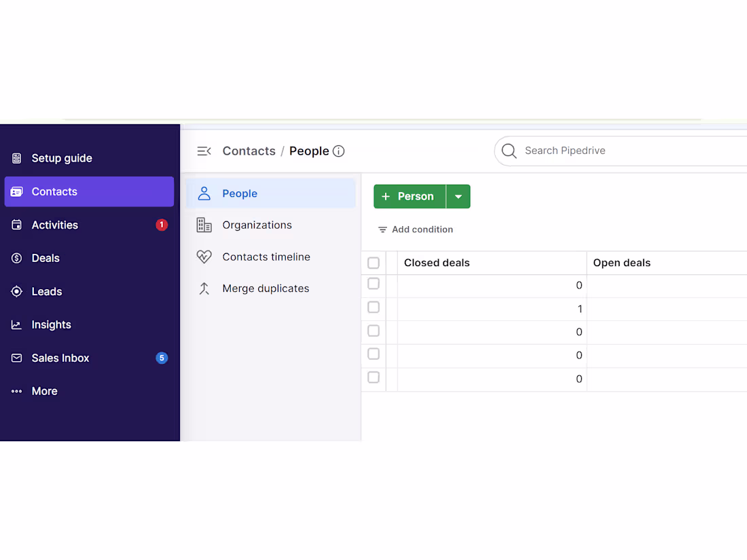The width and height of the screenshot is (747, 560).
Task: Click the People person icon
Action: click(204, 193)
